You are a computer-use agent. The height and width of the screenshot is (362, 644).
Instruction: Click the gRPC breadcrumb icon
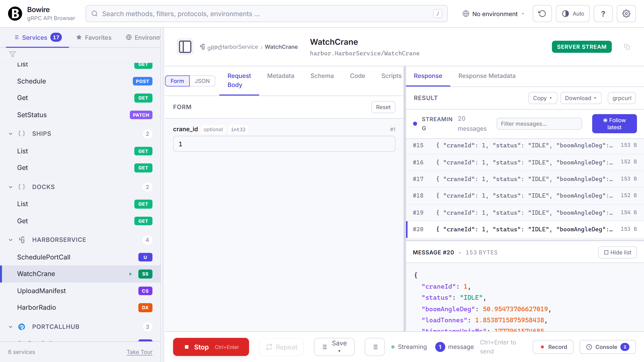pos(203,47)
